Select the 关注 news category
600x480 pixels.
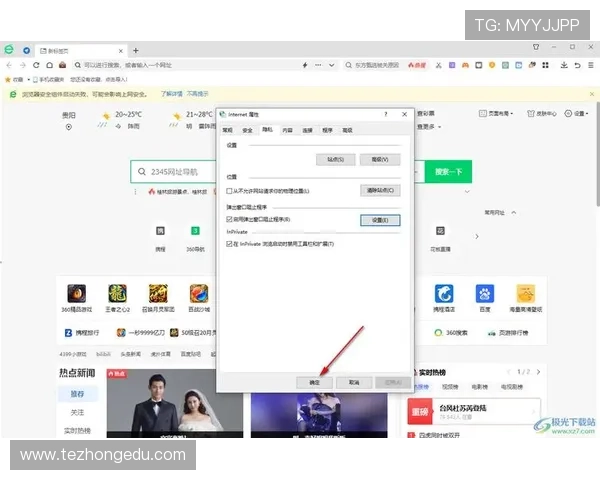point(77,412)
